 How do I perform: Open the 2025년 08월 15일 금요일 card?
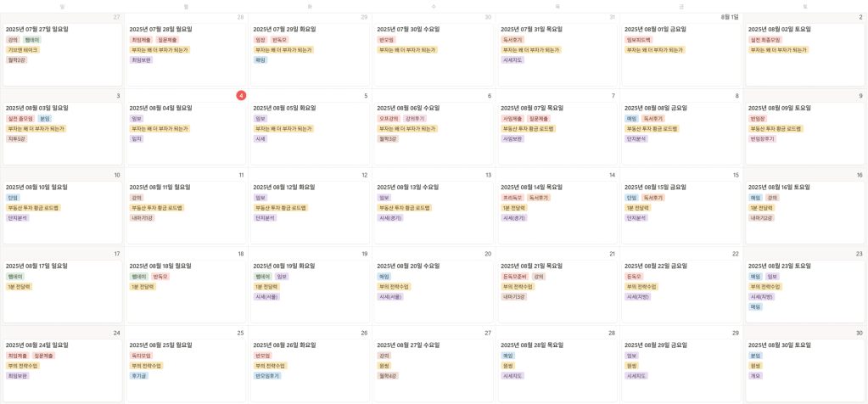[680, 212]
